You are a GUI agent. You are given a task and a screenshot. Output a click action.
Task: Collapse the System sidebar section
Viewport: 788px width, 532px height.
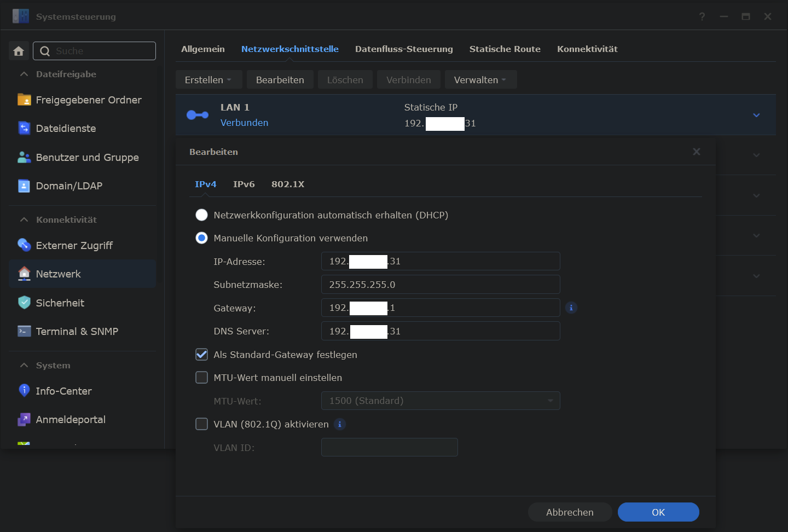pos(24,365)
